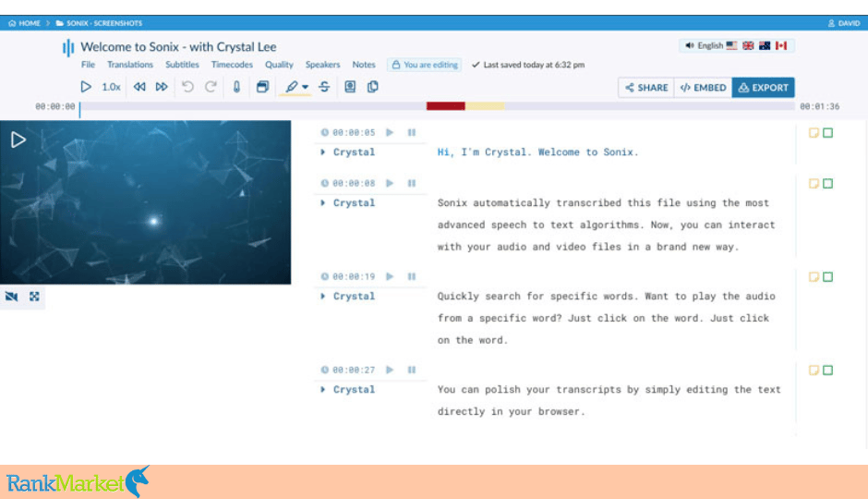Open the highlighter color dropdown arrow

(305, 87)
